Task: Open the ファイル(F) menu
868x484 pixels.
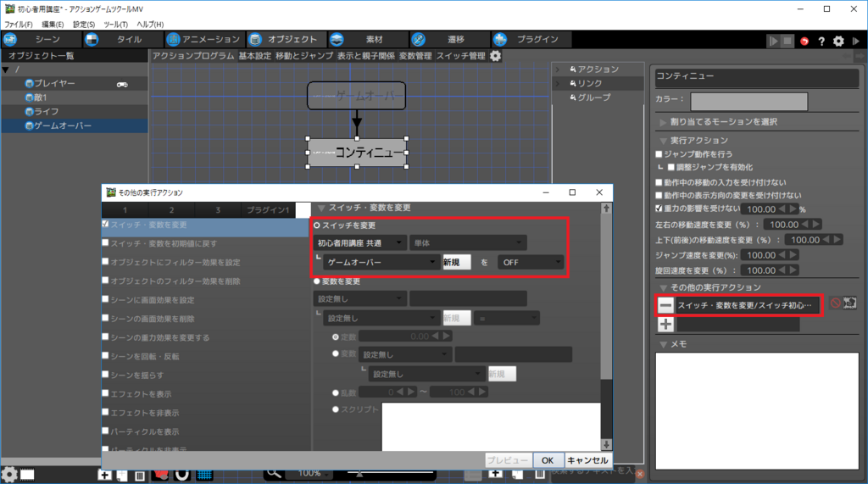Action: tap(19, 25)
